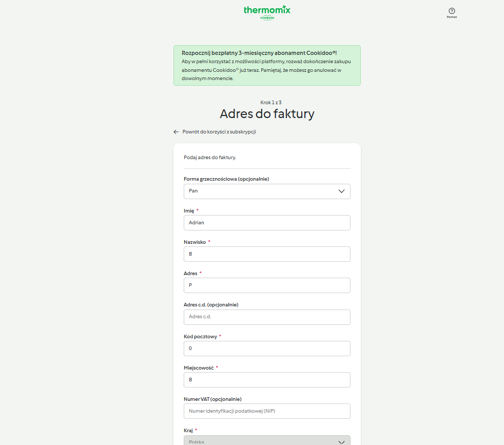Select the Kod pocztowy field
The width and height of the screenshot is (504, 445).
coord(267,349)
